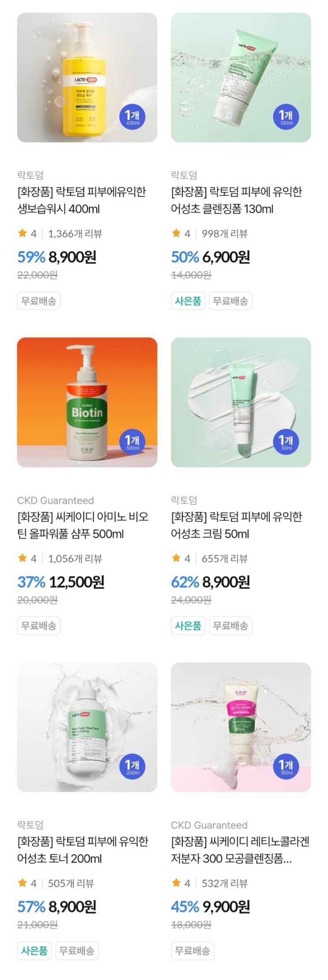Click the 500ml badge on the Biotin shampoo image

[x=132, y=441]
